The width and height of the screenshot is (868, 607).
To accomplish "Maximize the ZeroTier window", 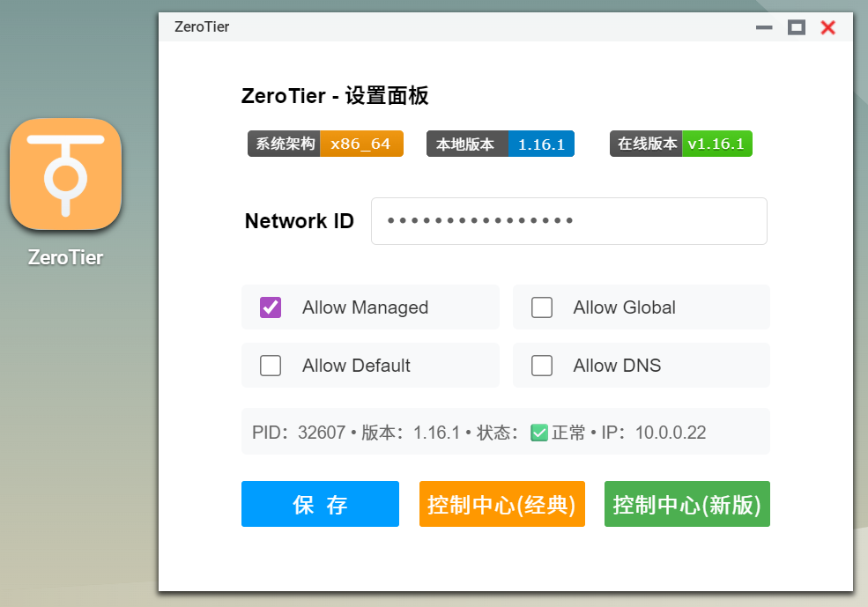I will (x=797, y=27).
